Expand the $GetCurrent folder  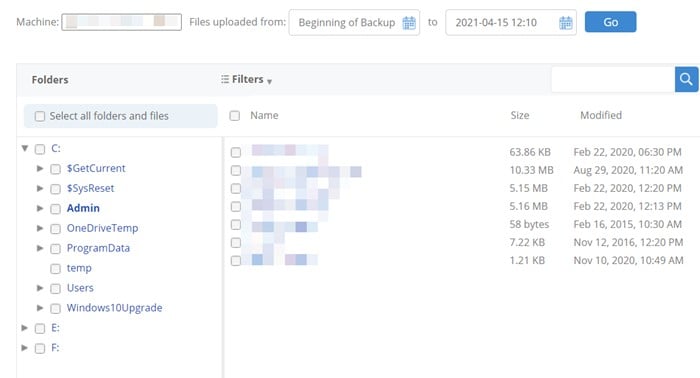(40, 168)
